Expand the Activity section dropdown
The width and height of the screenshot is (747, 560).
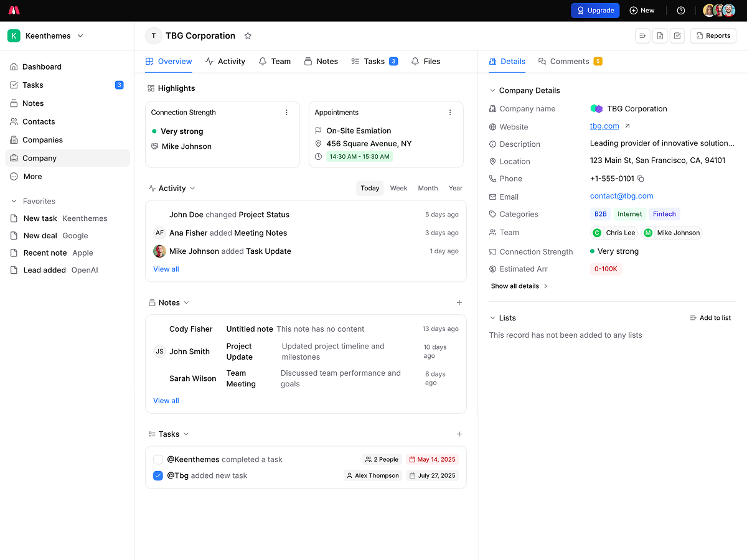point(192,189)
